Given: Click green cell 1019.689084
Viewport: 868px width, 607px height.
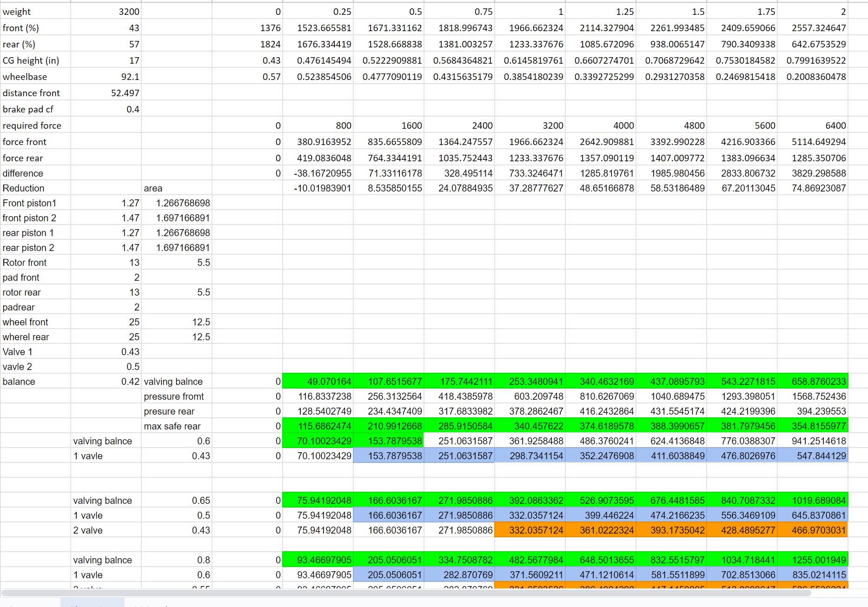Looking at the screenshot, I should 812,501.
